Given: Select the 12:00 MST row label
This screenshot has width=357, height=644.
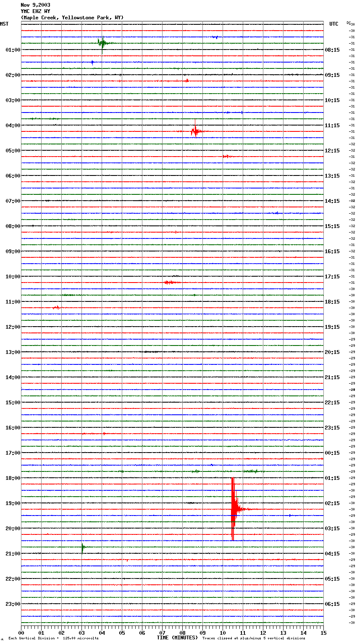Looking at the screenshot, I should click(13, 327).
